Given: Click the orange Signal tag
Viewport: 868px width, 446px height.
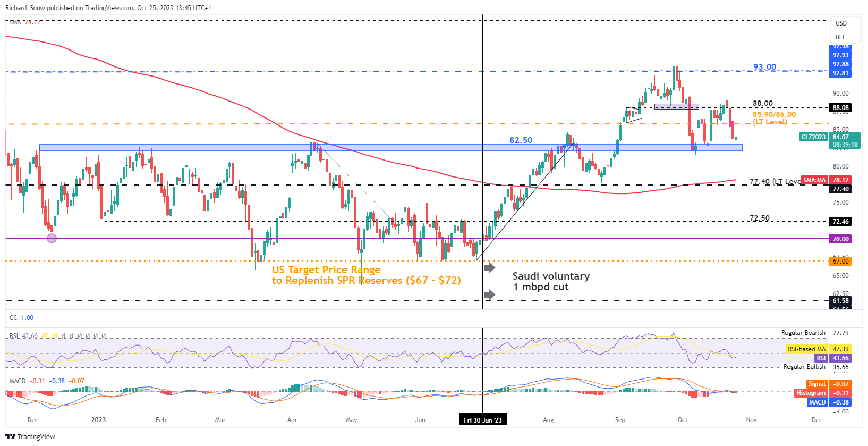Looking at the screenshot, I should pyautogui.click(x=816, y=384).
